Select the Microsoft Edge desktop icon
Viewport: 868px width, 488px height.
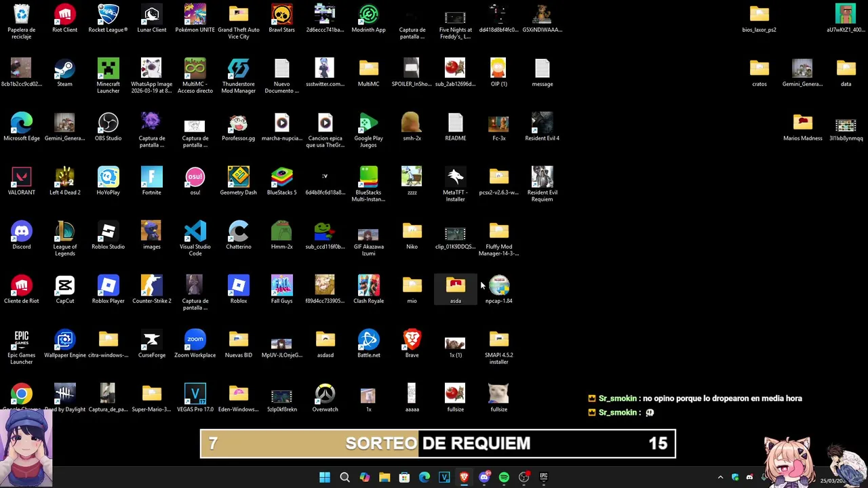(x=22, y=123)
